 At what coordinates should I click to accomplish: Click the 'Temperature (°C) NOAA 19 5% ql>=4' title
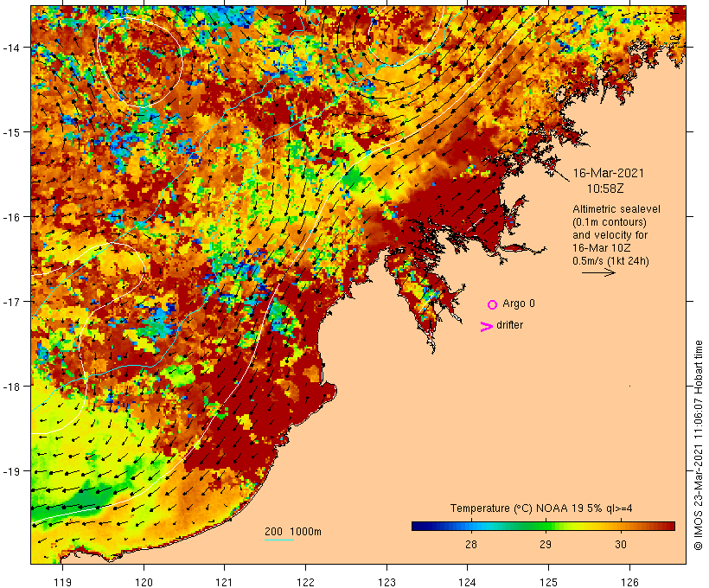pos(541,508)
